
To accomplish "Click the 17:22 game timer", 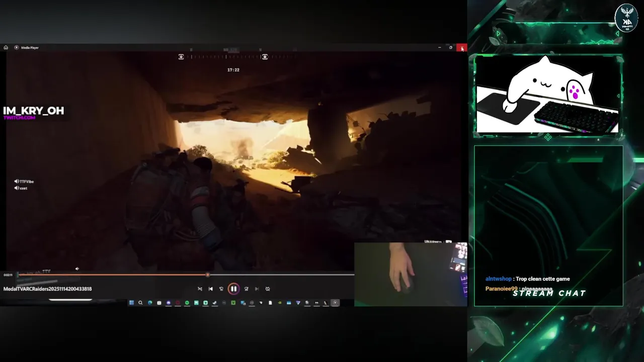I will (x=233, y=70).
